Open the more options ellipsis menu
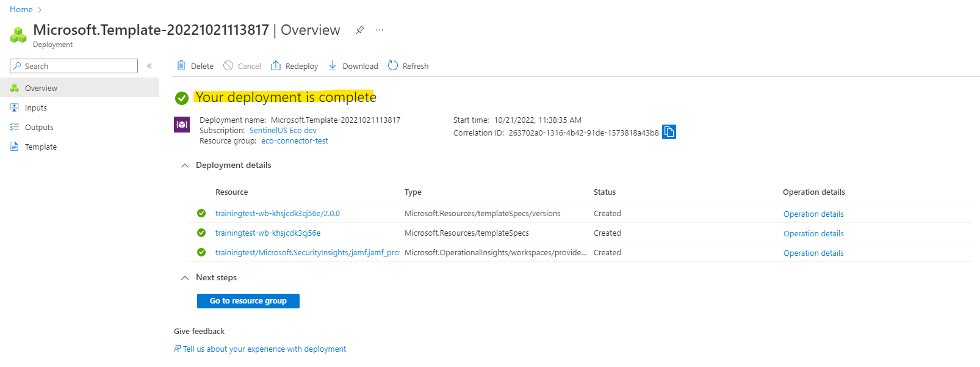Image resolution: width=980 pixels, height=367 pixels. point(380,30)
